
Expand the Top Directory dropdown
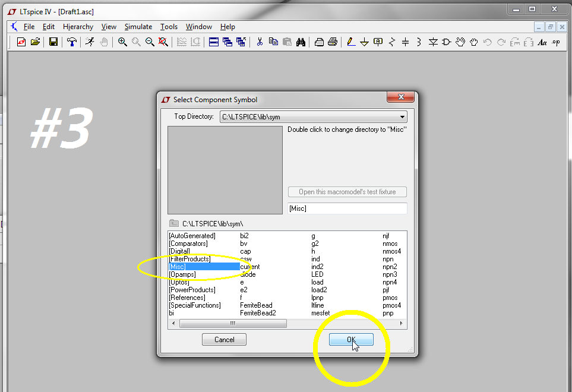(402, 117)
